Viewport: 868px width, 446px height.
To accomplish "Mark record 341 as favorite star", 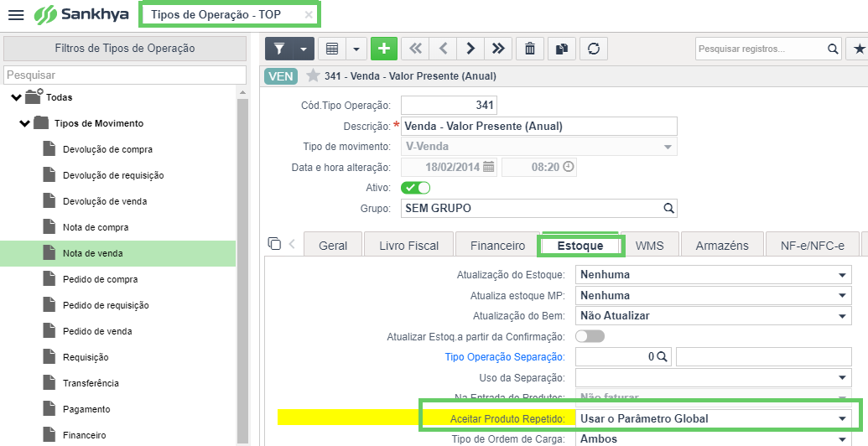I will click(x=314, y=75).
